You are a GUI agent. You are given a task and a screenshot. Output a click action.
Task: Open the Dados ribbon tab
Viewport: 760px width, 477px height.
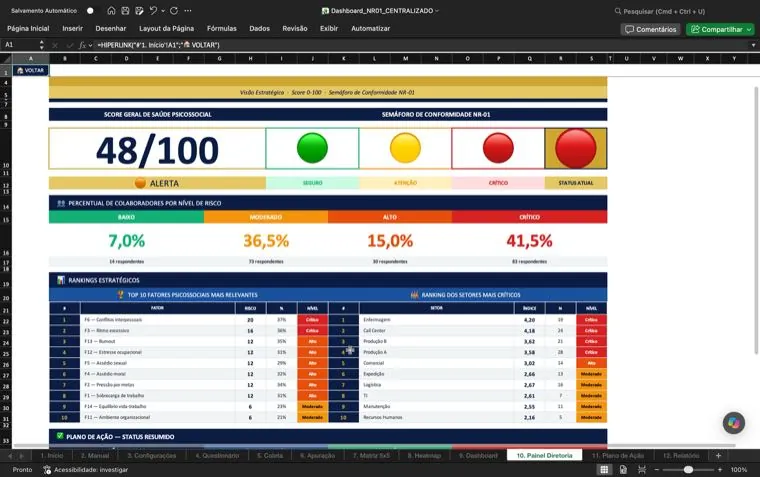coord(259,29)
